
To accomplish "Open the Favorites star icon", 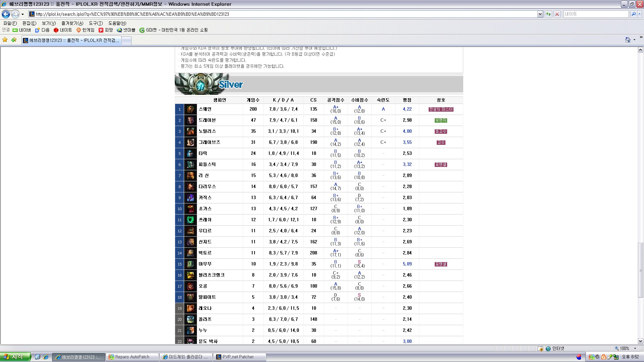I will pos(5,40).
